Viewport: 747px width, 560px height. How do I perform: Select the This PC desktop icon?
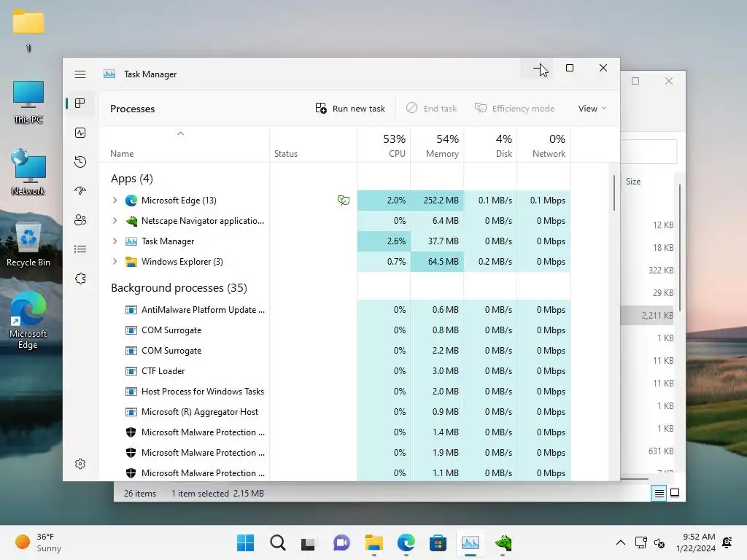click(x=28, y=102)
